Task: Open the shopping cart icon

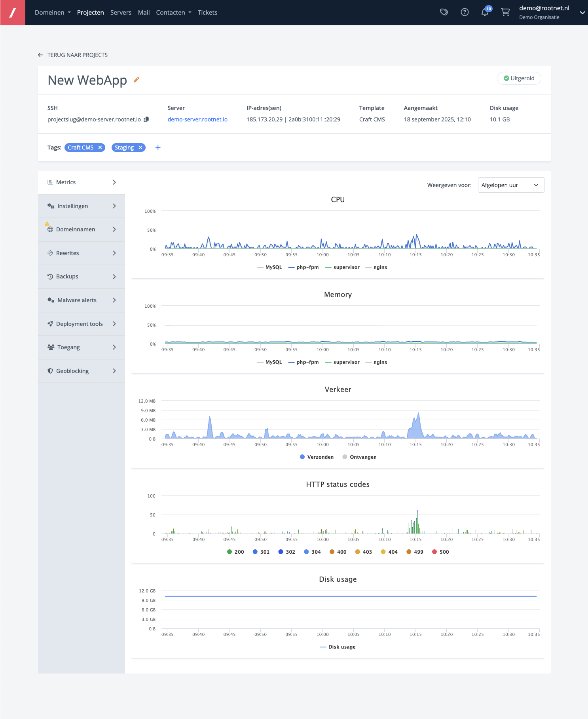Action: pos(505,12)
